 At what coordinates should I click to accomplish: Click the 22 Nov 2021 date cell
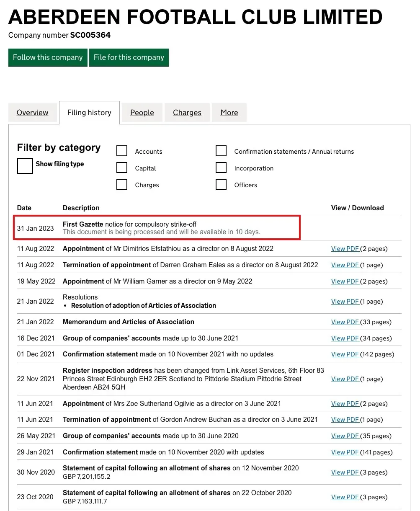point(36,379)
